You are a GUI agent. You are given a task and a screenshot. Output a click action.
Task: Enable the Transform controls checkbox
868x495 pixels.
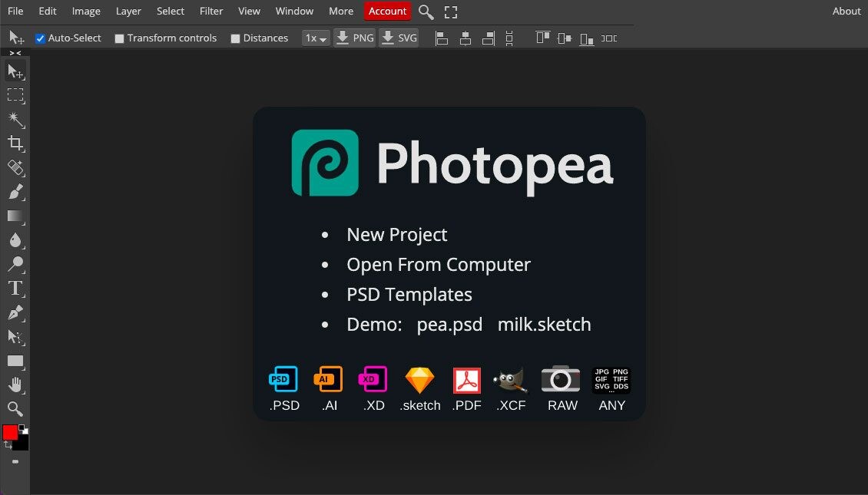[x=119, y=38]
